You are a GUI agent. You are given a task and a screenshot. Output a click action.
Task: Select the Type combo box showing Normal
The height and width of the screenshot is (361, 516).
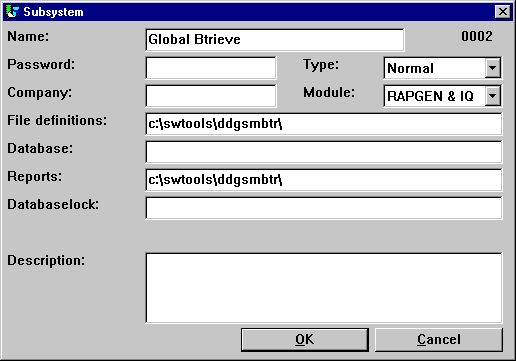coord(442,68)
